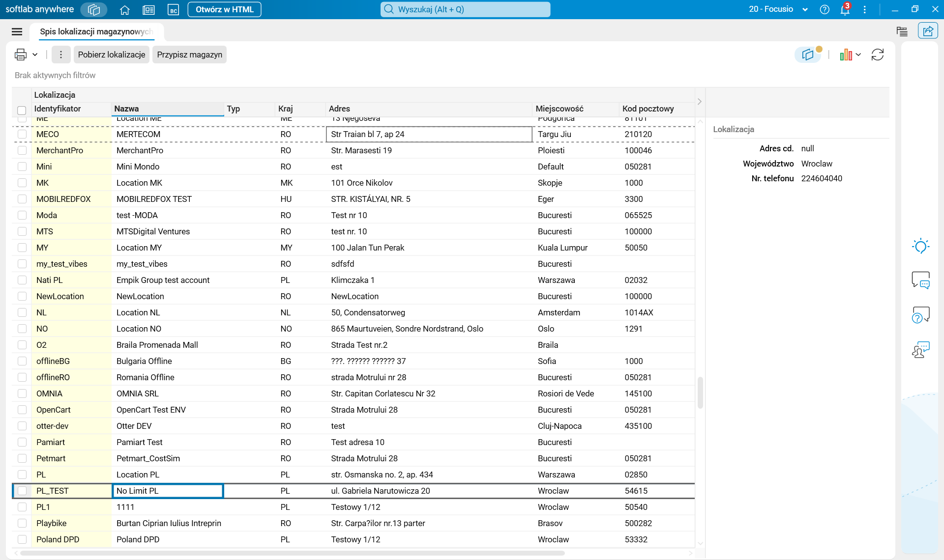The image size is (944, 560).
Task: Check the select-all header checkbox
Action: click(22, 110)
